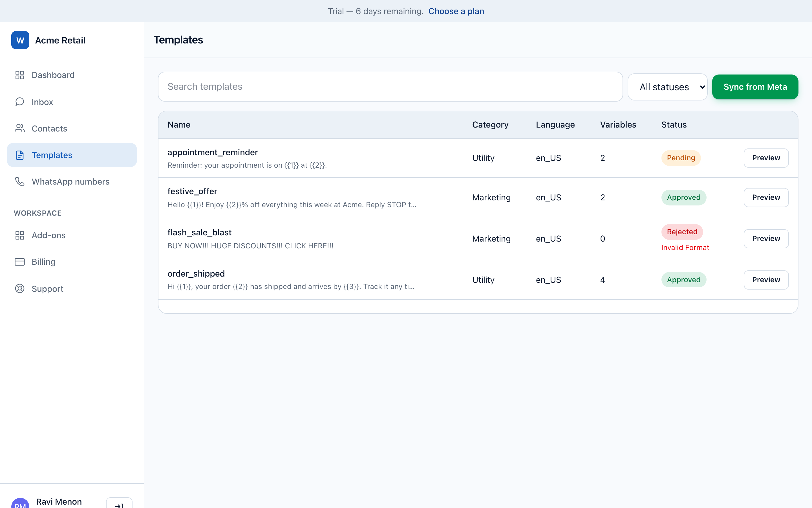Click the Billing credit card icon

[x=20, y=262]
